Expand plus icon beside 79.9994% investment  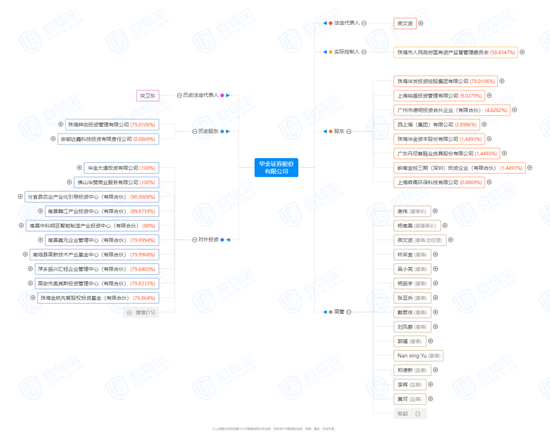[40, 240]
